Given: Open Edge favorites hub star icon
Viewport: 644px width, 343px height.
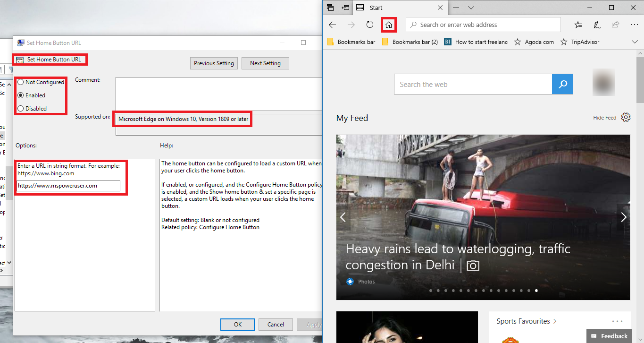Looking at the screenshot, I should tap(578, 25).
